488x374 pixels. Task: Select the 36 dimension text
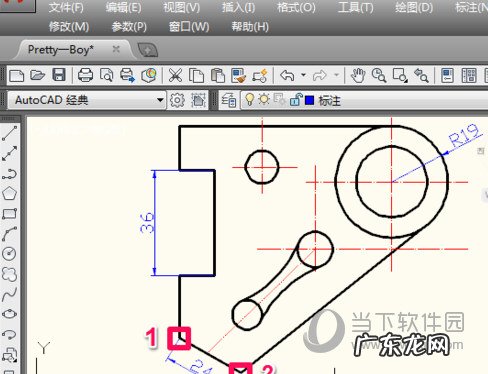(147, 222)
